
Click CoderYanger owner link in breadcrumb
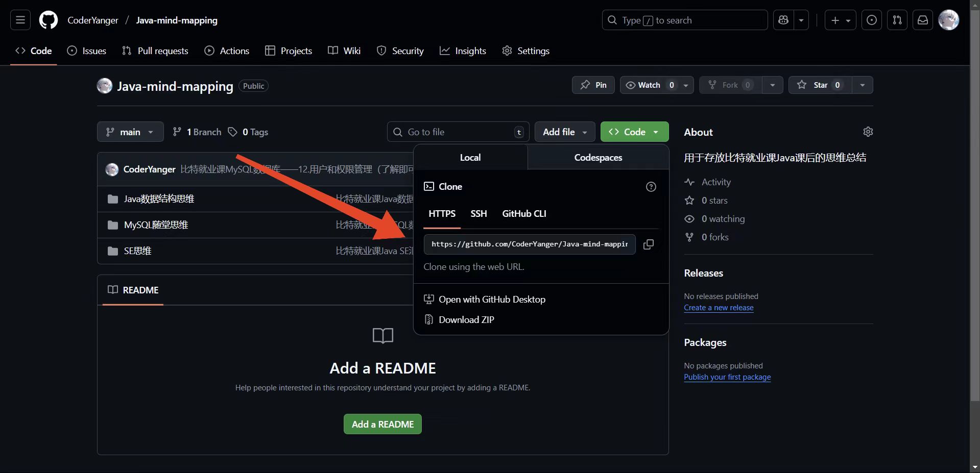93,20
